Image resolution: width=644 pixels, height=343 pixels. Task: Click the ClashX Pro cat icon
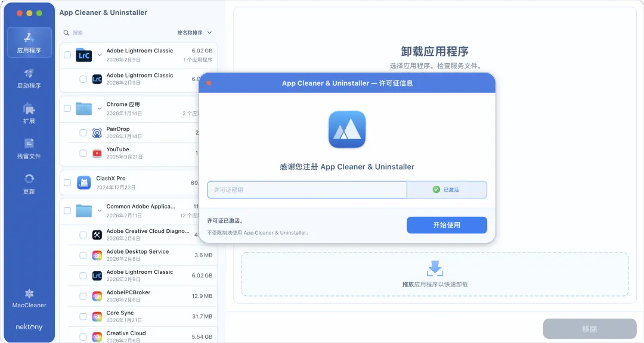pos(84,183)
